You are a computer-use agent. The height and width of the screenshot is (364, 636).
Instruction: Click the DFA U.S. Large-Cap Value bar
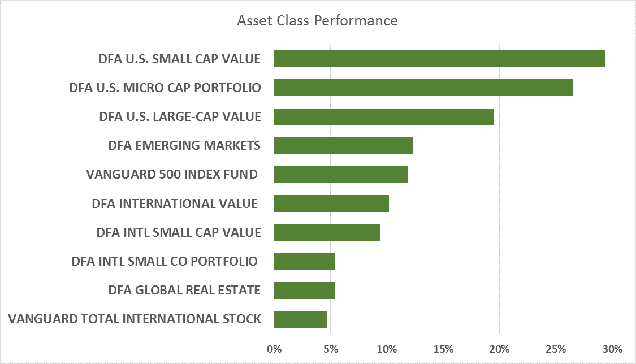click(384, 116)
